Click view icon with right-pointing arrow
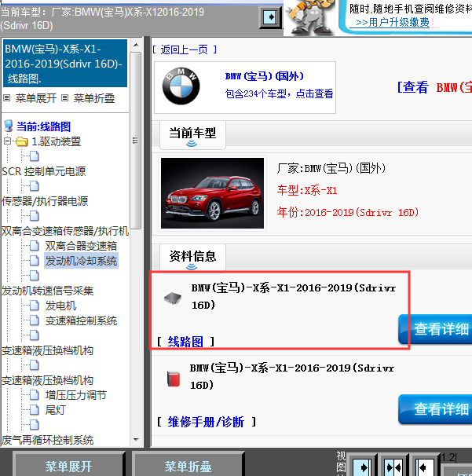Image resolution: width=472 pixels, height=476 pixels. coord(362,467)
